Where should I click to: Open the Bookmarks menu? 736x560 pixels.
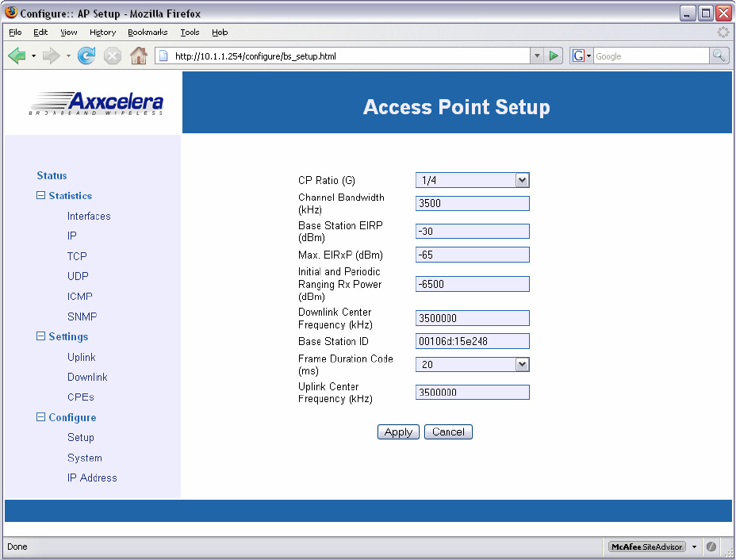coord(148,32)
